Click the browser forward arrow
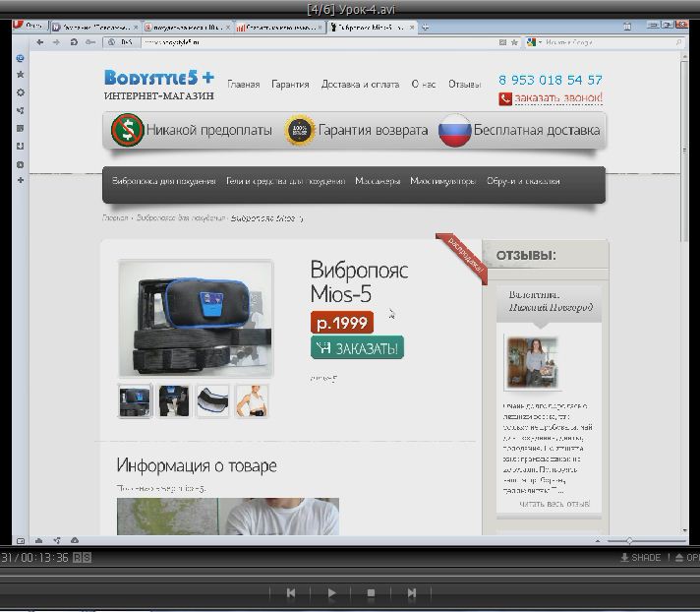This screenshot has height=612, width=700. [x=56, y=42]
